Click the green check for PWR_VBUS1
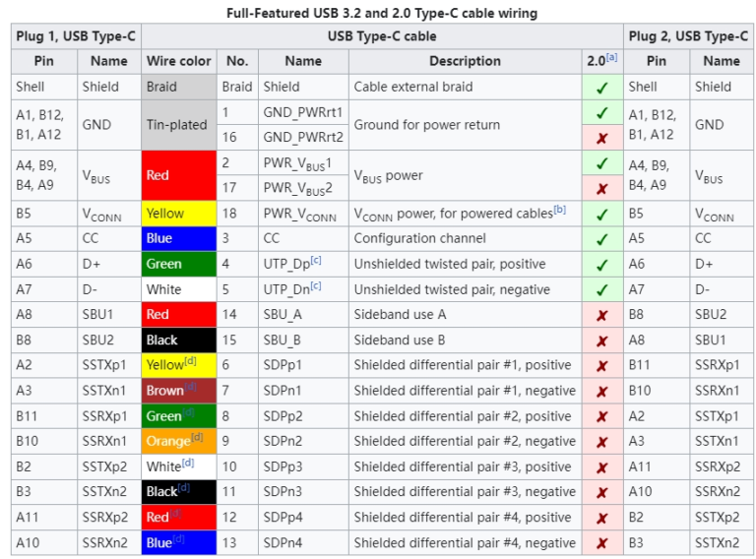The image size is (756, 559). (x=601, y=162)
